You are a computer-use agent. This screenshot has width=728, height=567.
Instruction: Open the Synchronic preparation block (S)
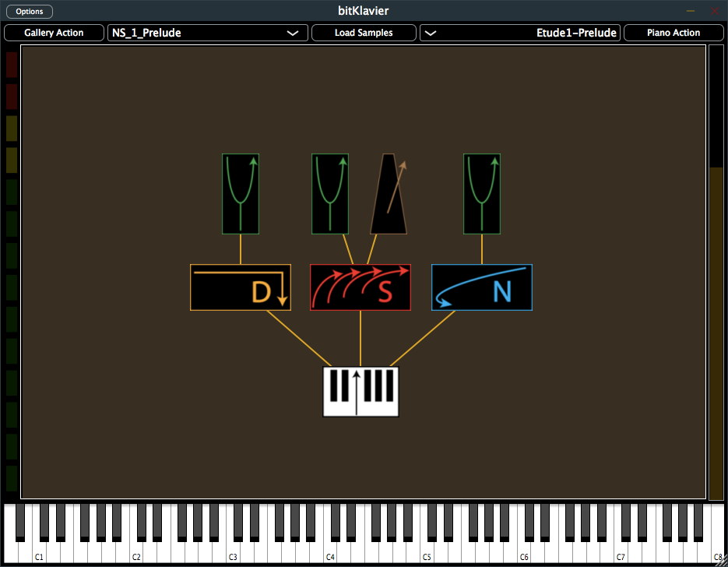360,287
